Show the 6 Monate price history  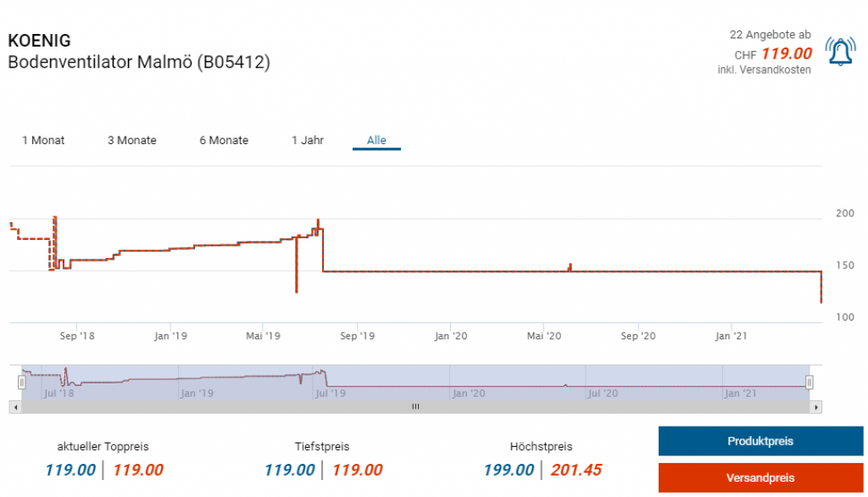[224, 140]
